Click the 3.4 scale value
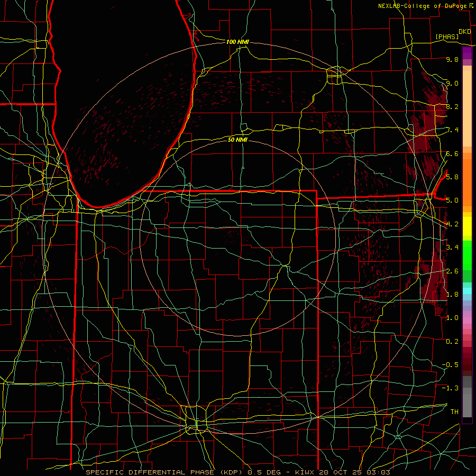This screenshot has width=476, height=476. pyautogui.click(x=452, y=248)
